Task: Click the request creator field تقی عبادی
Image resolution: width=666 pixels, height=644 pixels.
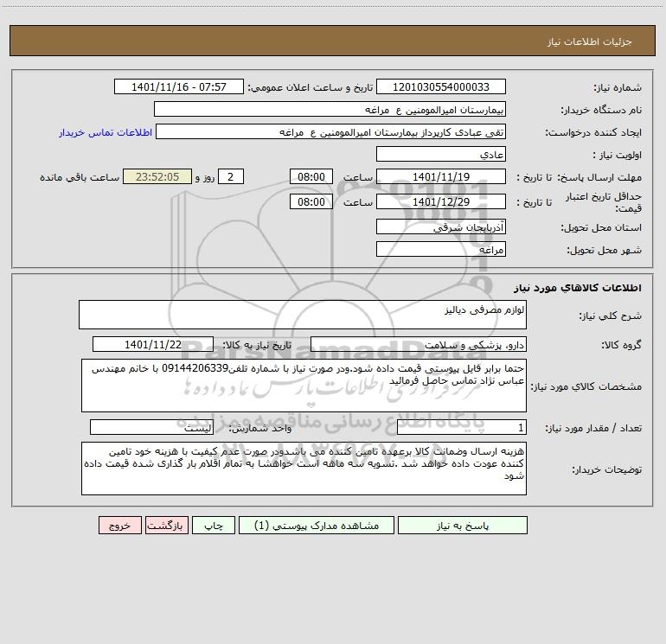Action: tap(331, 131)
